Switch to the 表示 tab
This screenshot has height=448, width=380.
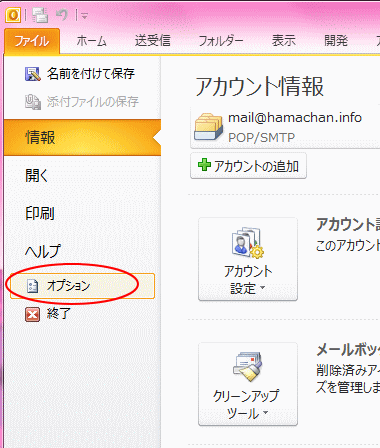pos(284,41)
